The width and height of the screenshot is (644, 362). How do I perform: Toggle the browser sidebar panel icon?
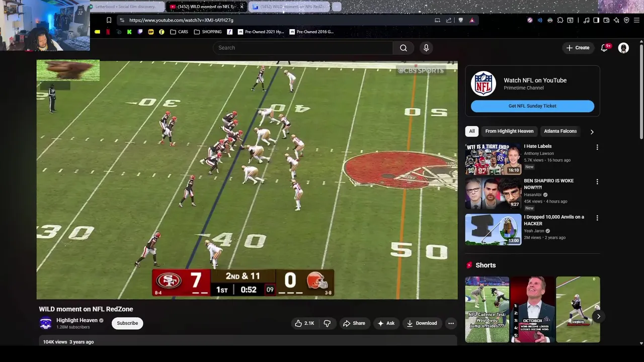(x=596, y=20)
